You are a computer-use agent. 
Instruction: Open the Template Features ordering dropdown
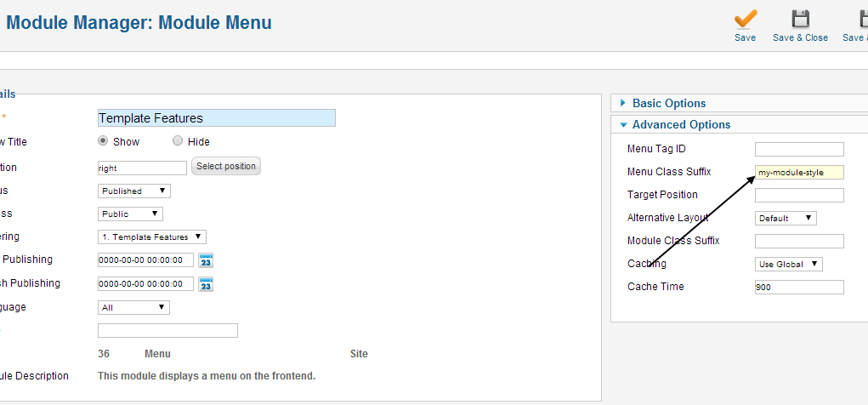152,237
